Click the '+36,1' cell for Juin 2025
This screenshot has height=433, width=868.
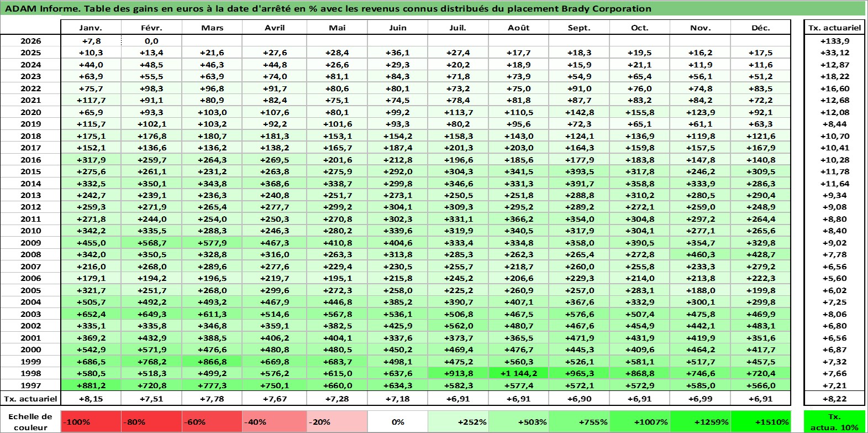click(398, 53)
